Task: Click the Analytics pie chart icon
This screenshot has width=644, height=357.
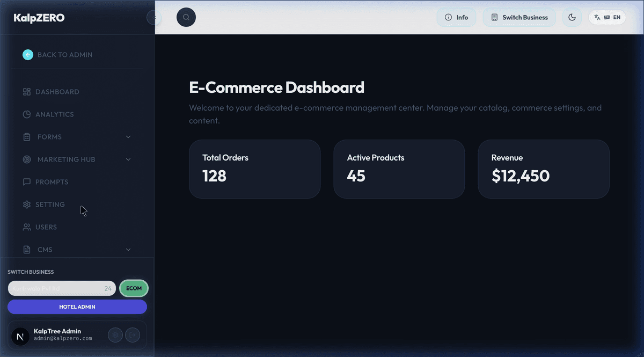Action: (27, 114)
